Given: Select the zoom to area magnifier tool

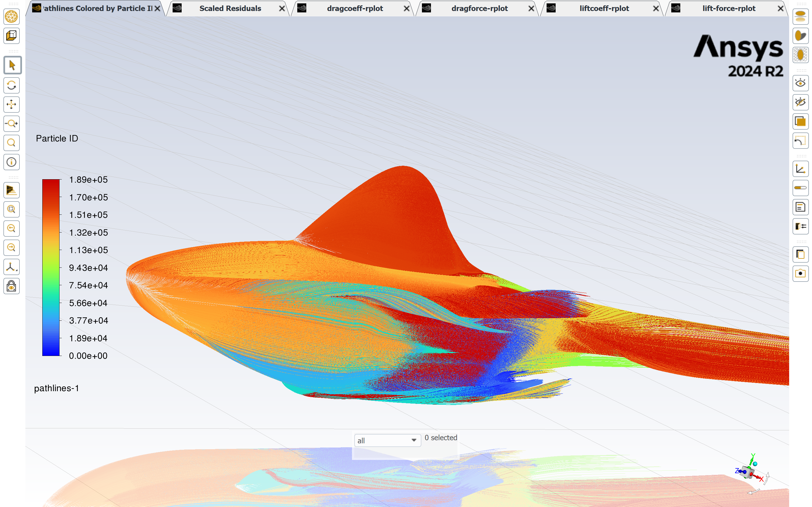Looking at the screenshot, I should [x=11, y=143].
